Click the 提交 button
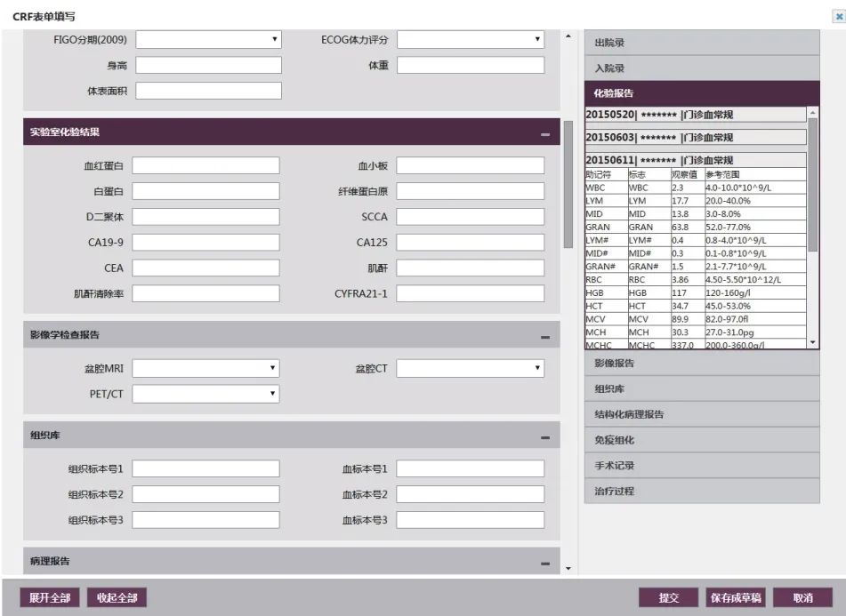846x616 pixels. pyautogui.click(x=668, y=598)
